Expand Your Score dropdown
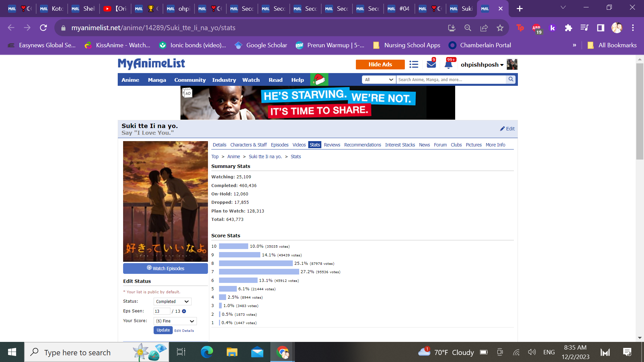This screenshot has height=362, width=644. (x=175, y=321)
